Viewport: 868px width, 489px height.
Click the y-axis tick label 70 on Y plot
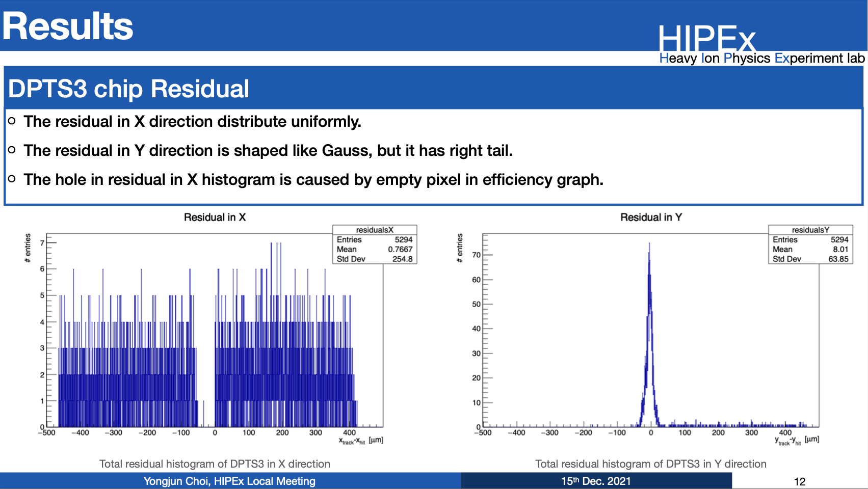pos(476,255)
